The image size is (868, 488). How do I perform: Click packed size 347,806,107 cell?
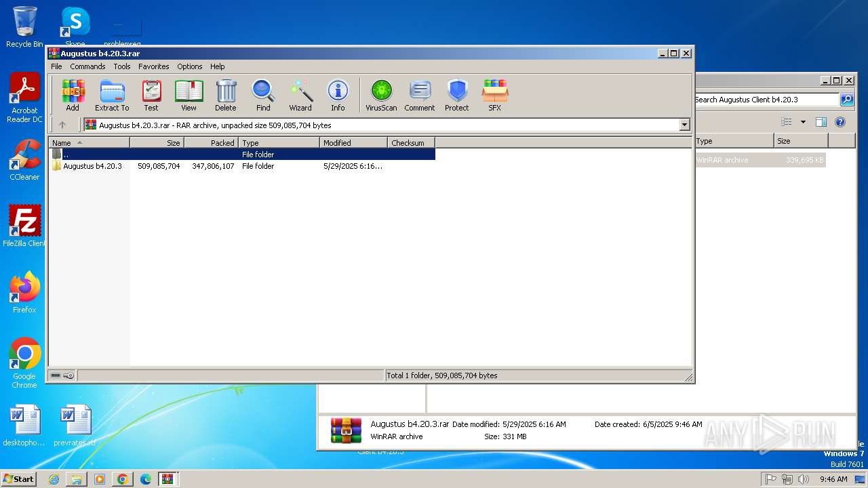tap(213, 166)
